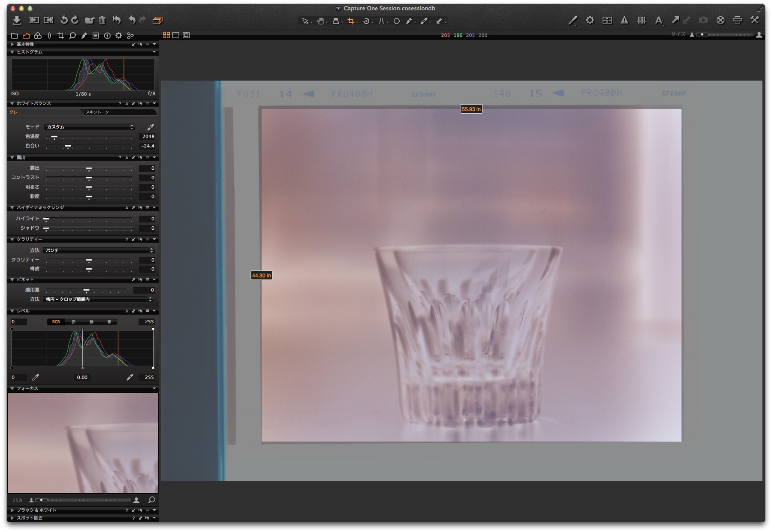Click the move to folder icon
Screen dimensions: 772x532
(90, 20)
